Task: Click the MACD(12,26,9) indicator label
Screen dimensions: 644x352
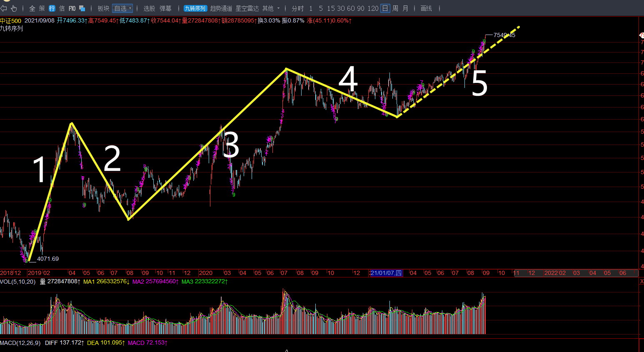Action: (x=20, y=343)
